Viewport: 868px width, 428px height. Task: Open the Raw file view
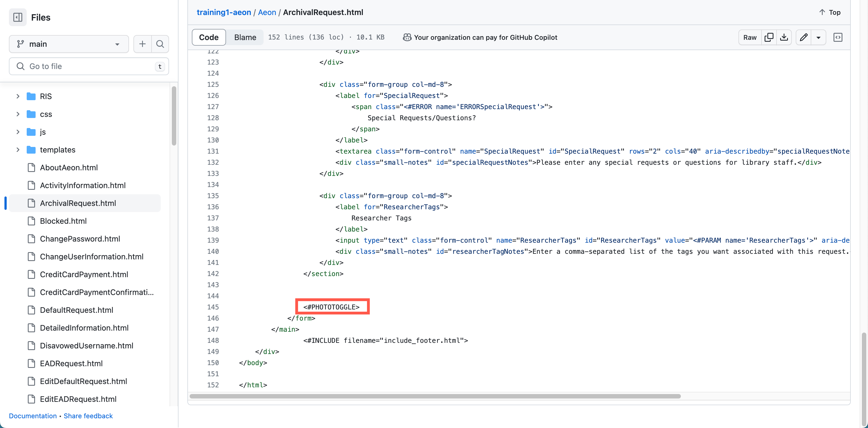[750, 37]
